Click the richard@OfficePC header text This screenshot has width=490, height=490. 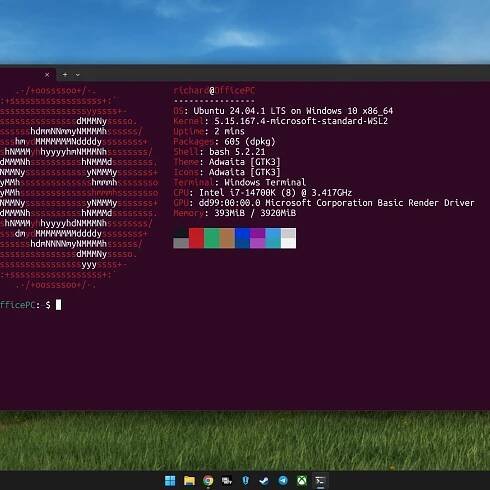[214, 90]
